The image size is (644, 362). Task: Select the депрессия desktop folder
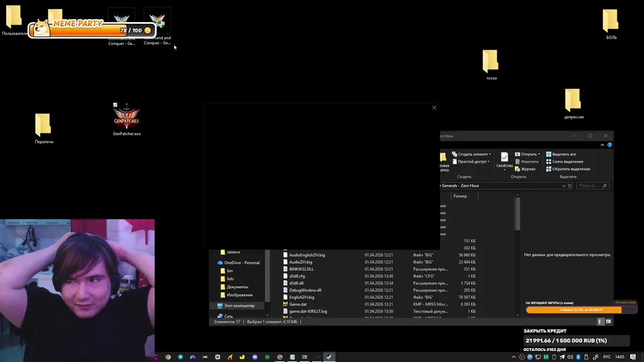coord(574,104)
